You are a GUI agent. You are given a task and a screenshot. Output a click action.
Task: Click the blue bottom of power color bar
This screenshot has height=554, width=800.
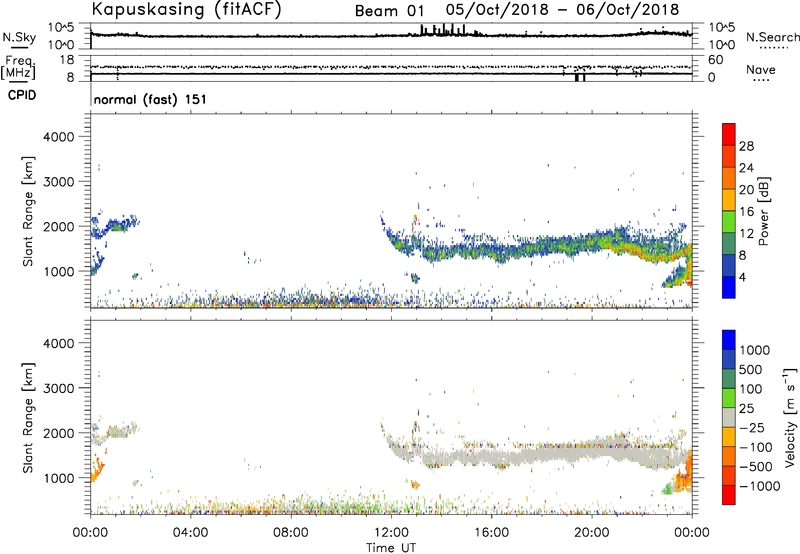tap(729, 287)
